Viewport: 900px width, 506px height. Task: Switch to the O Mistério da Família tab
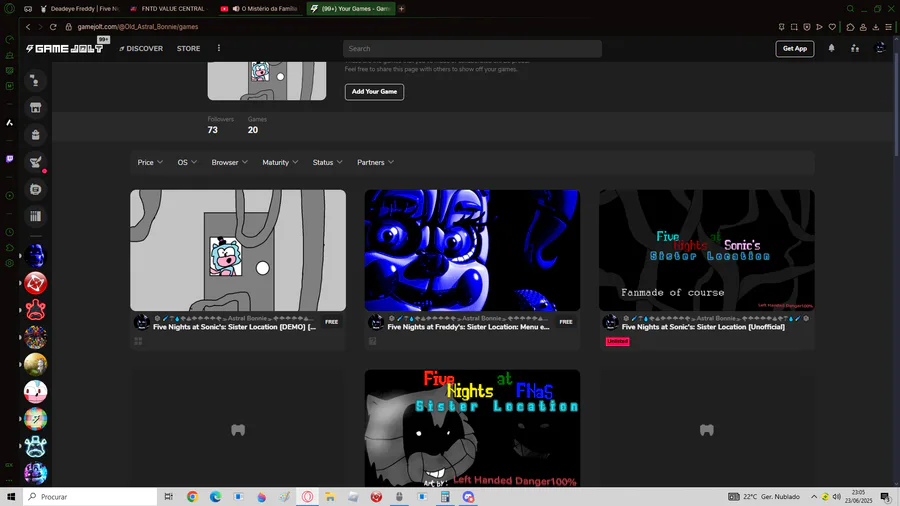(x=260, y=9)
